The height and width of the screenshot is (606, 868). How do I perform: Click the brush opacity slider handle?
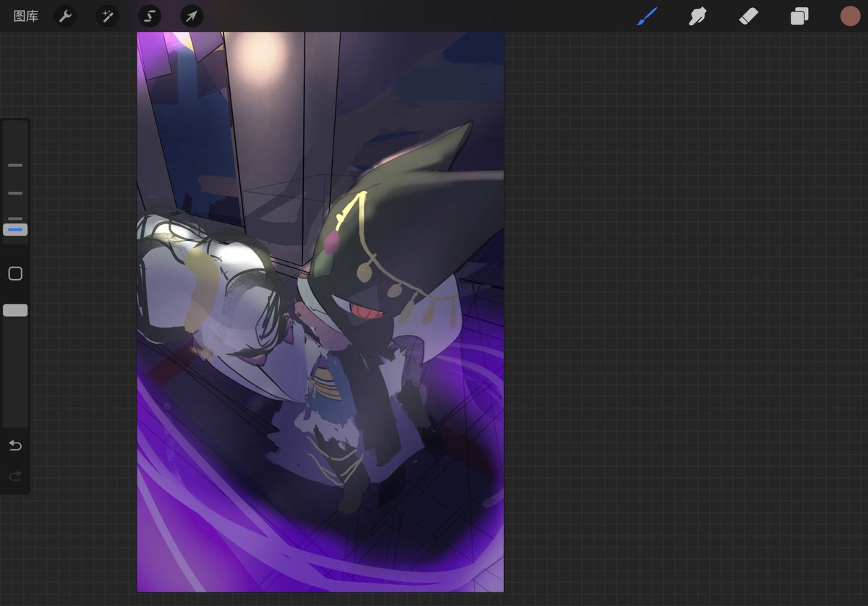click(15, 310)
